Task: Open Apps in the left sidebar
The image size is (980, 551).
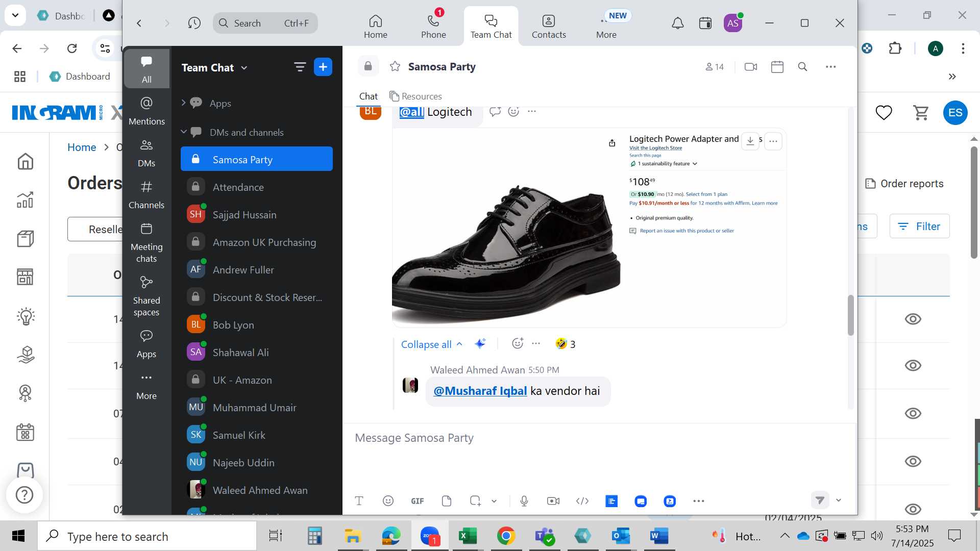Action: [x=146, y=344]
